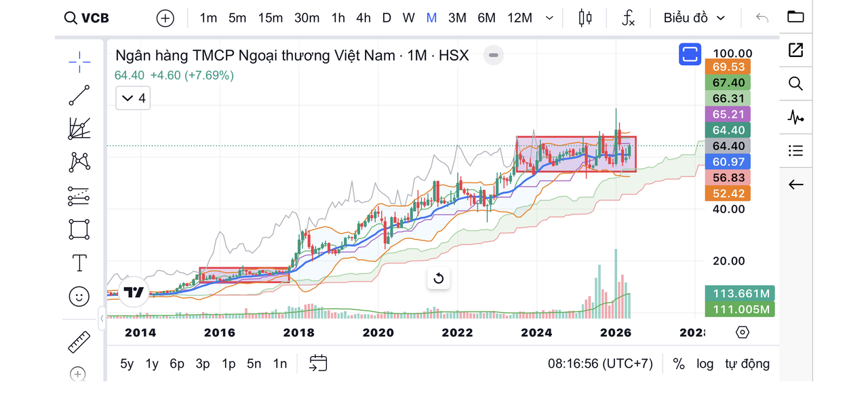Open the indicators fx menu

pyautogui.click(x=628, y=18)
